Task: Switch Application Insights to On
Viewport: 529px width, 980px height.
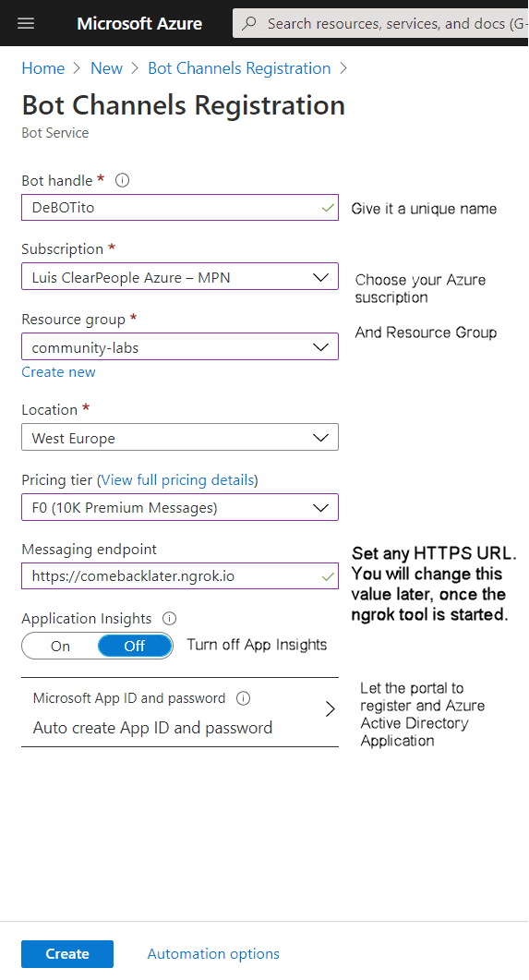Action: 60,647
